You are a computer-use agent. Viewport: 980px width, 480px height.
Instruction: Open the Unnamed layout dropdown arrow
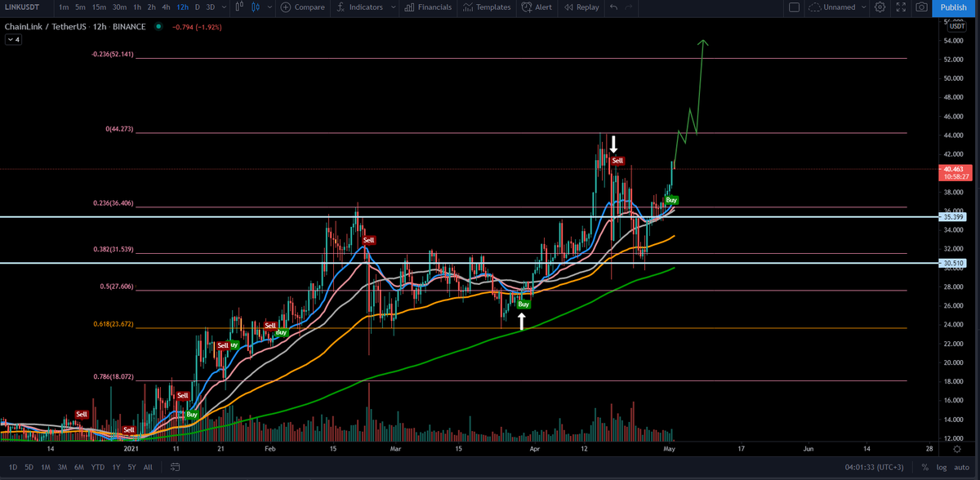click(864, 7)
